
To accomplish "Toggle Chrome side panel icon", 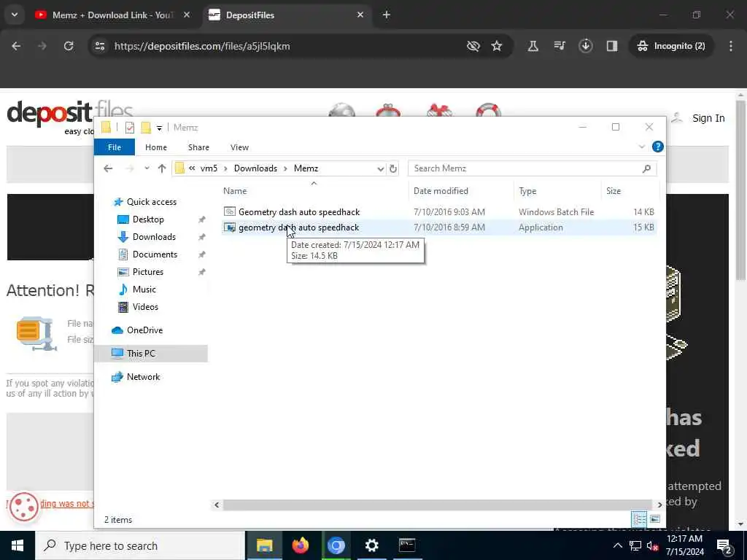I will pyautogui.click(x=612, y=46).
